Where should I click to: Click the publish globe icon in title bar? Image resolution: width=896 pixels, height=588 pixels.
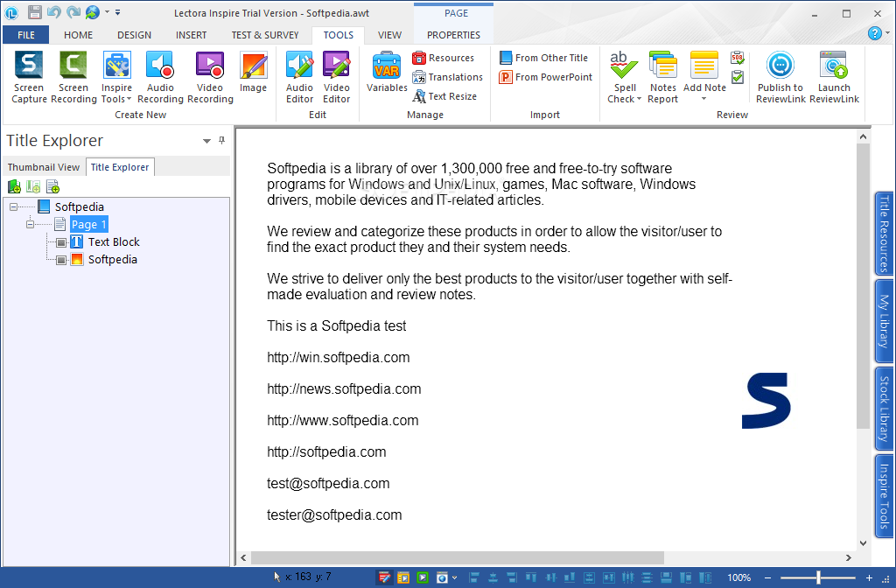[93, 12]
